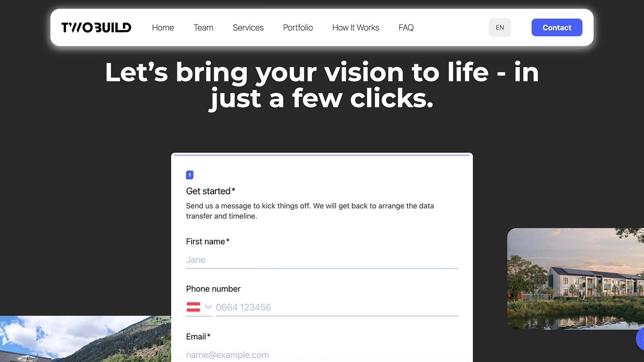Open the blue chat widget bubble
644x362 pixels.
pos(640,339)
